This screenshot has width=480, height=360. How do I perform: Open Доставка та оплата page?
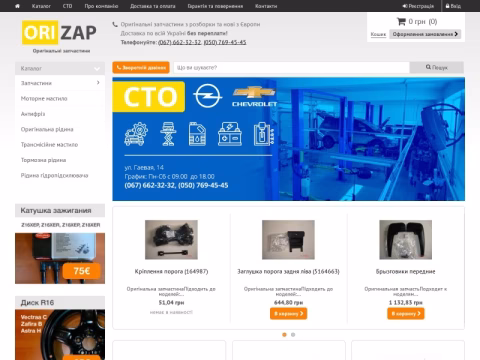(153, 6)
